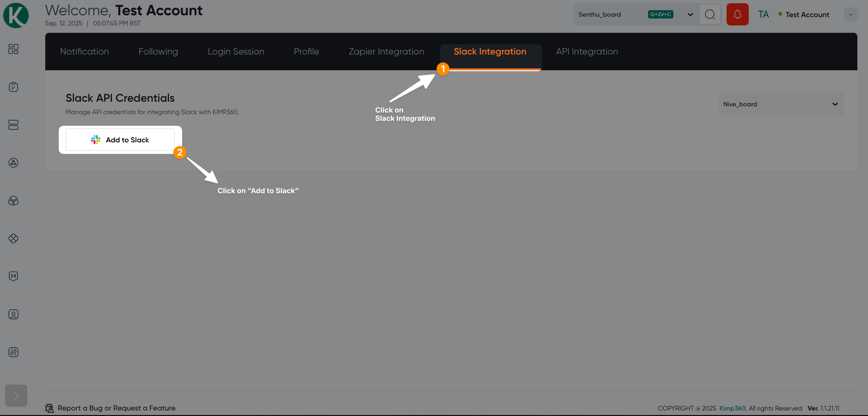The image size is (868, 416).
Task: Click the warning triangle icon in sidebar
Action: pos(13,163)
